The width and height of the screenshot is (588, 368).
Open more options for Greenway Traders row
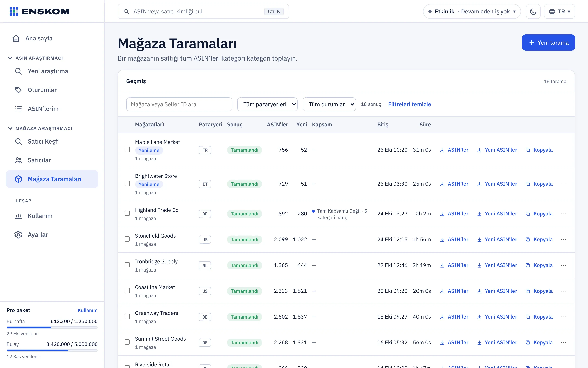tap(563, 317)
